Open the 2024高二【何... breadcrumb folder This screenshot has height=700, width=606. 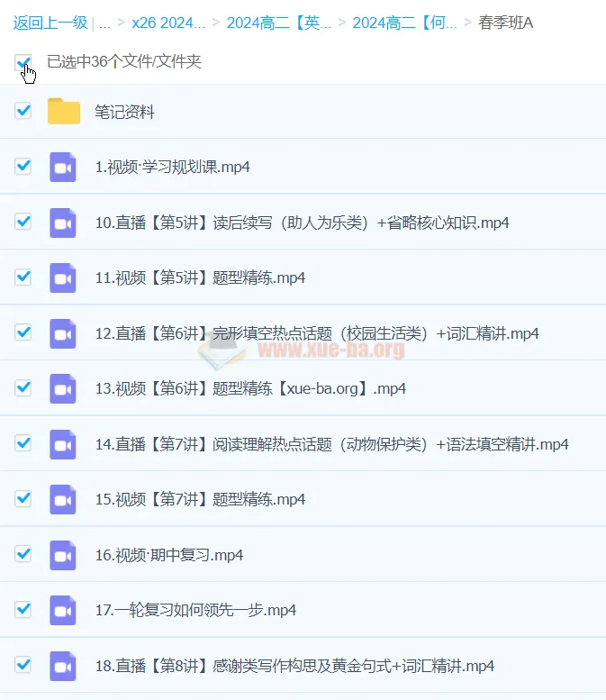pos(404,23)
